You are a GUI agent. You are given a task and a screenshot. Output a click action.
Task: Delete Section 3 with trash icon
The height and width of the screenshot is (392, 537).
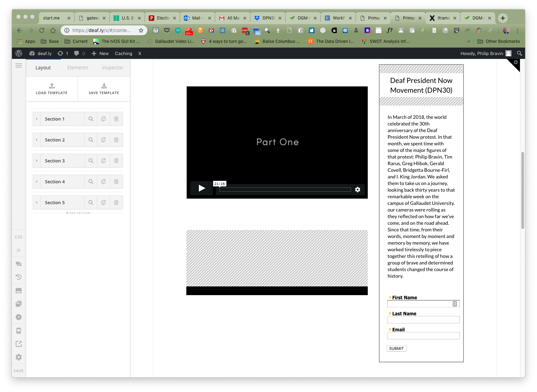(x=116, y=161)
